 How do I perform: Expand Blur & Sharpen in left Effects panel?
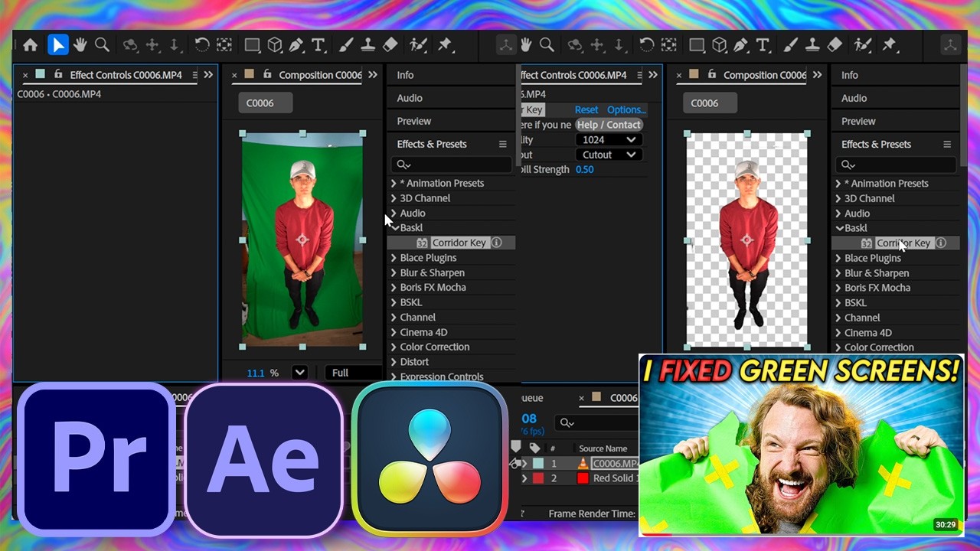394,272
